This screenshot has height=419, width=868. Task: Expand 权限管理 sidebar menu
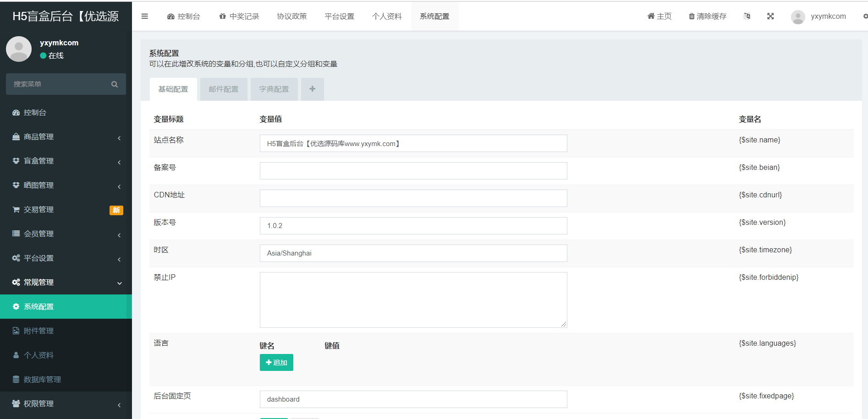click(x=66, y=404)
